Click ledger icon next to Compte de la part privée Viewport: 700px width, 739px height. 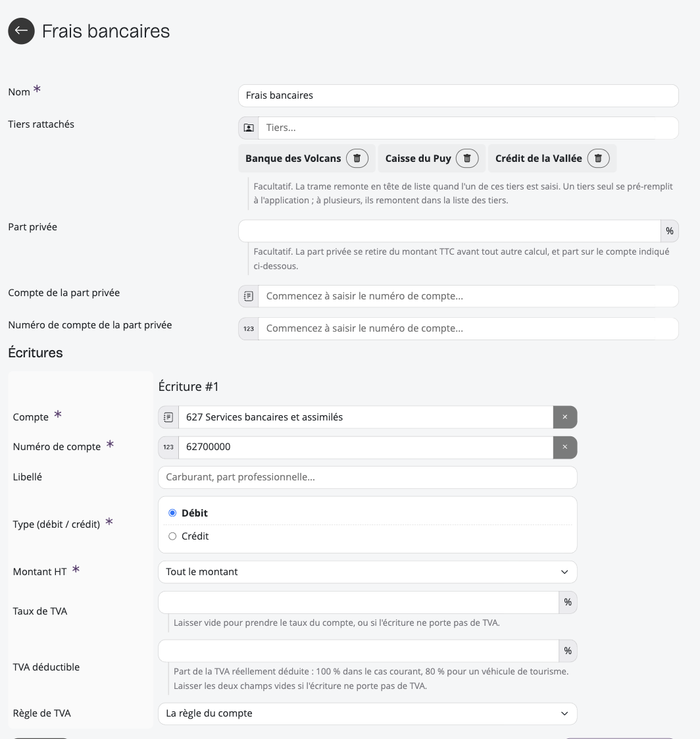(x=249, y=296)
